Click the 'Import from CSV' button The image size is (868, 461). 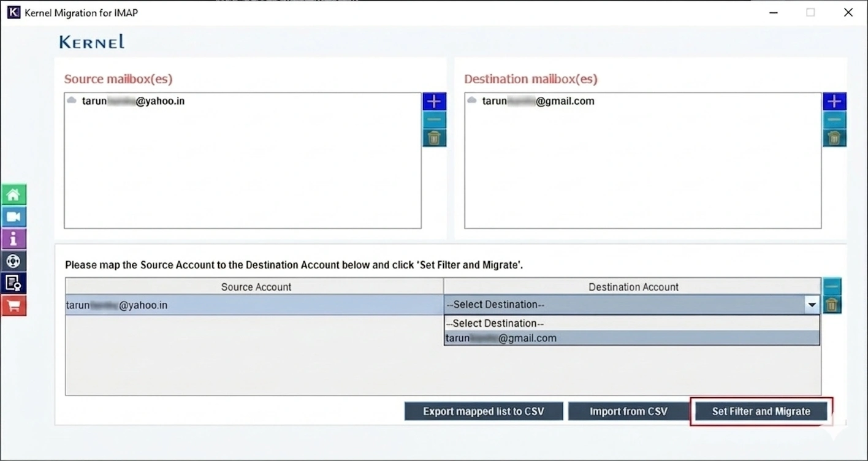[628, 411]
